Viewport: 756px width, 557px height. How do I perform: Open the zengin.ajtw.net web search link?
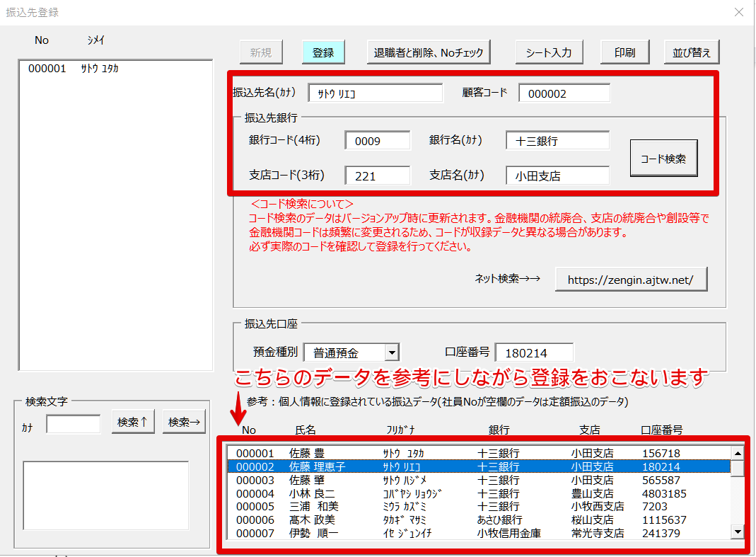pyautogui.click(x=631, y=279)
